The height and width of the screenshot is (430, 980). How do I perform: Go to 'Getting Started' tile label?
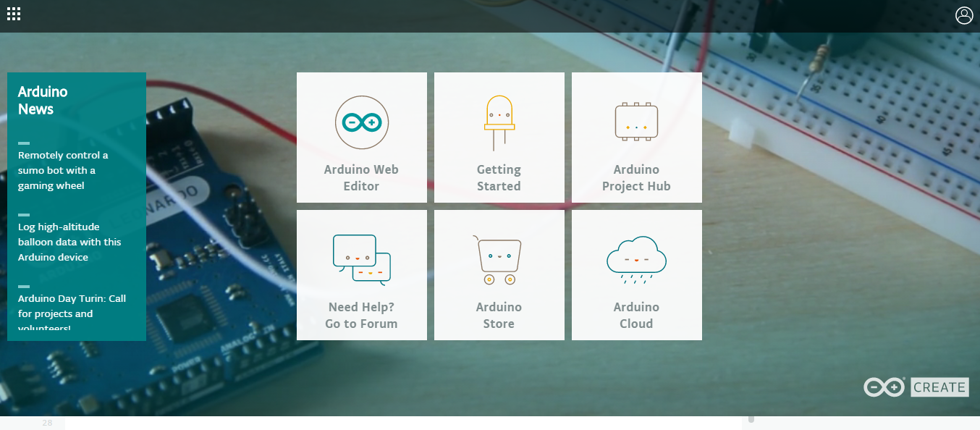pyautogui.click(x=499, y=177)
